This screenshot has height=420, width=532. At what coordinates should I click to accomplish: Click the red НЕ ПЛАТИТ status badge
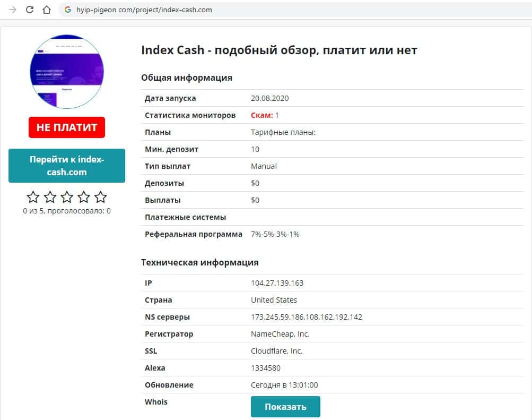67,127
